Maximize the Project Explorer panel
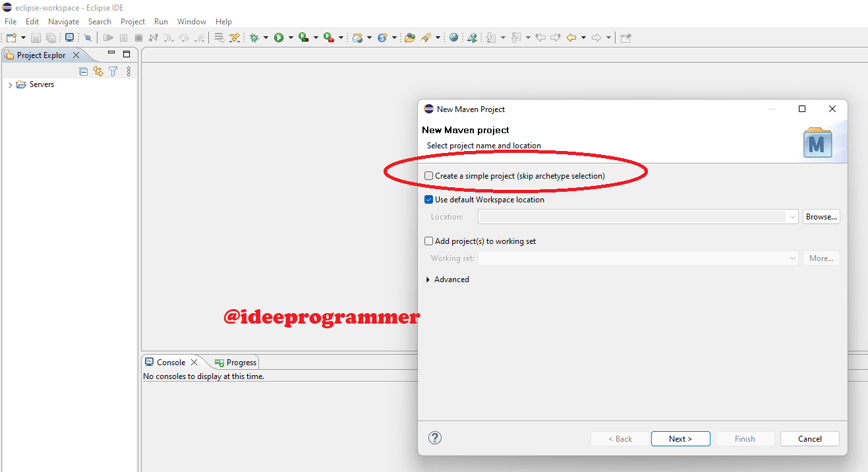Image resolution: width=868 pixels, height=472 pixels. (127, 54)
